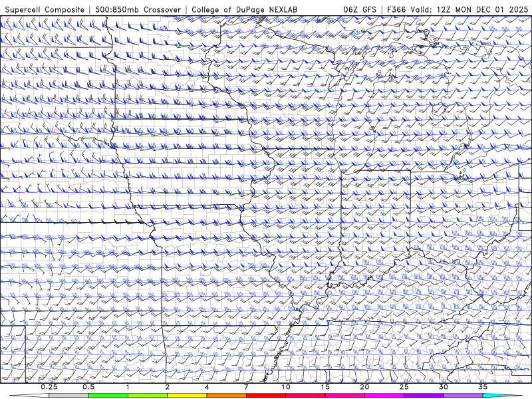Click the purple legend segment between 25 and 30
The image size is (532, 399).
point(424,396)
